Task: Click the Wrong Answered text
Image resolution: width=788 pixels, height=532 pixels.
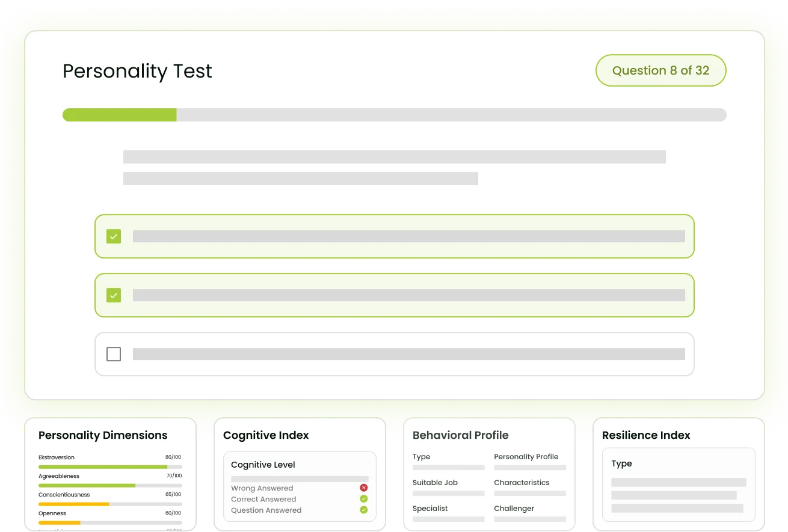Action: click(x=262, y=488)
